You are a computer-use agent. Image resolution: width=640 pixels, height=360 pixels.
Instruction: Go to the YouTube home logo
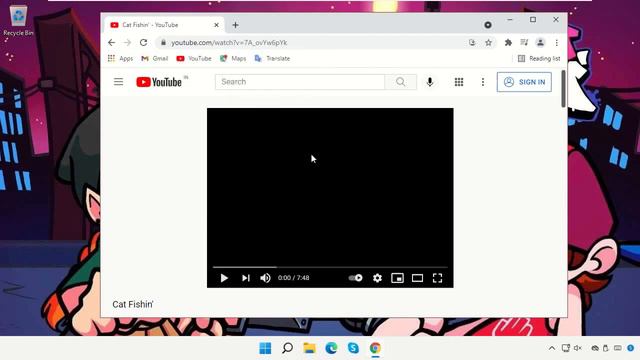159,82
